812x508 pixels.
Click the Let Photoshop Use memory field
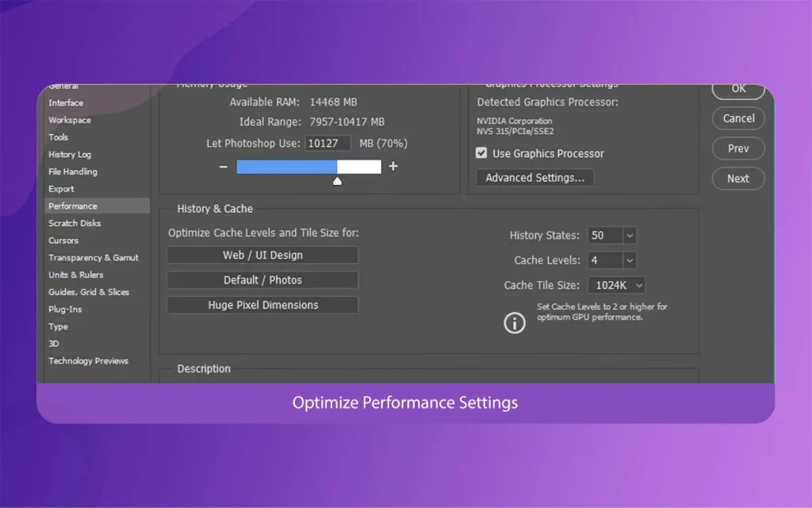pyautogui.click(x=327, y=143)
